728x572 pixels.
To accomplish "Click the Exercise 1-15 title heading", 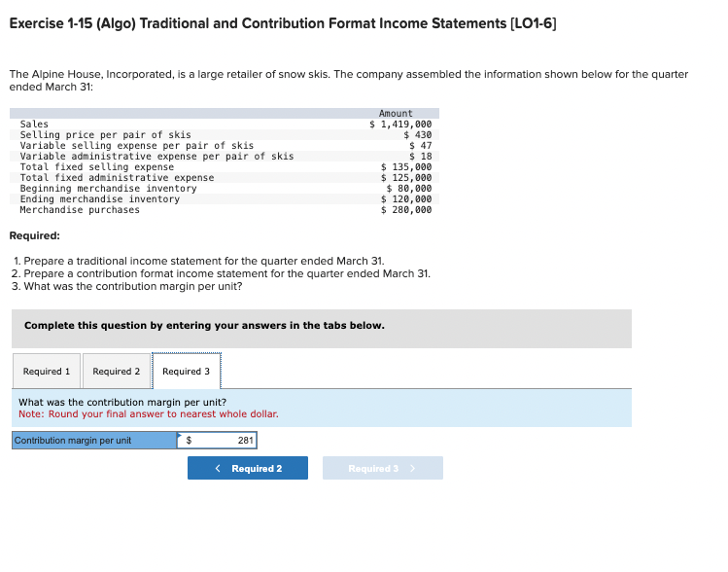I will point(283,23).
